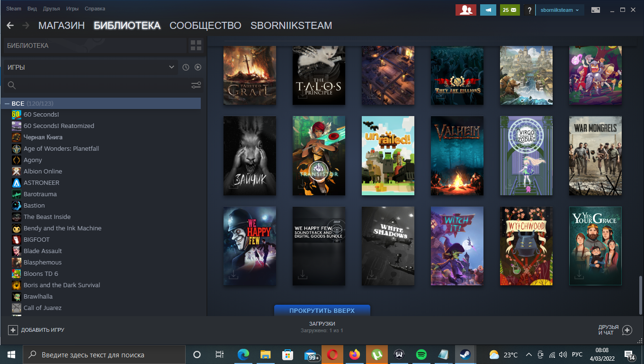Open the Transistor game cover
This screenshot has width=644, height=364.
coord(319,155)
